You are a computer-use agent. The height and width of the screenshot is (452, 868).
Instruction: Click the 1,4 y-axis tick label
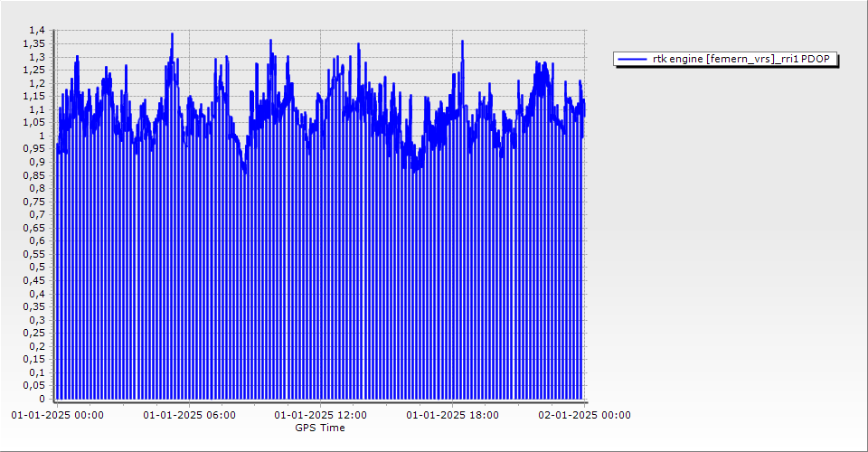coord(36,31)
